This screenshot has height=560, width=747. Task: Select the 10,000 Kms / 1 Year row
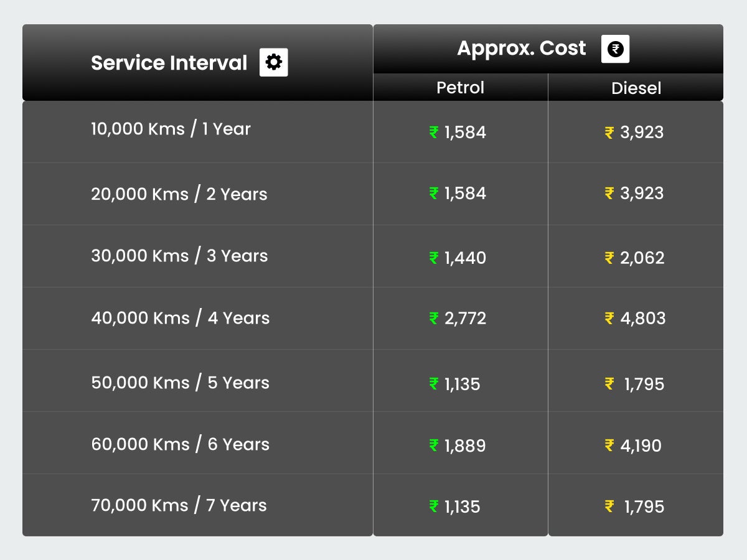(170, 129)
